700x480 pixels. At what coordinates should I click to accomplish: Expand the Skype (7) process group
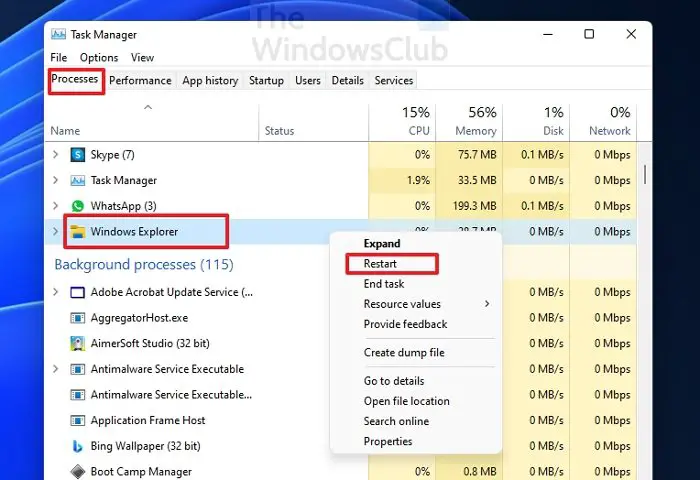(x=55, y=154)
